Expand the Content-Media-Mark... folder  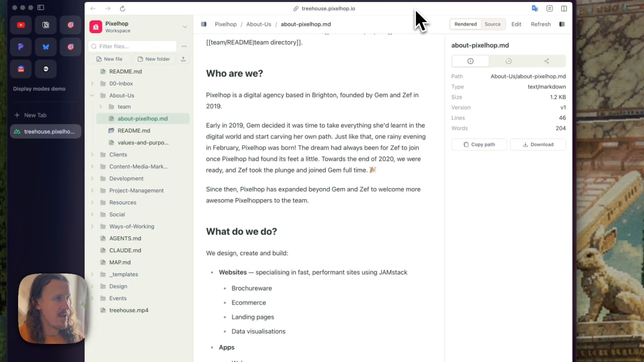coord(92,166)
